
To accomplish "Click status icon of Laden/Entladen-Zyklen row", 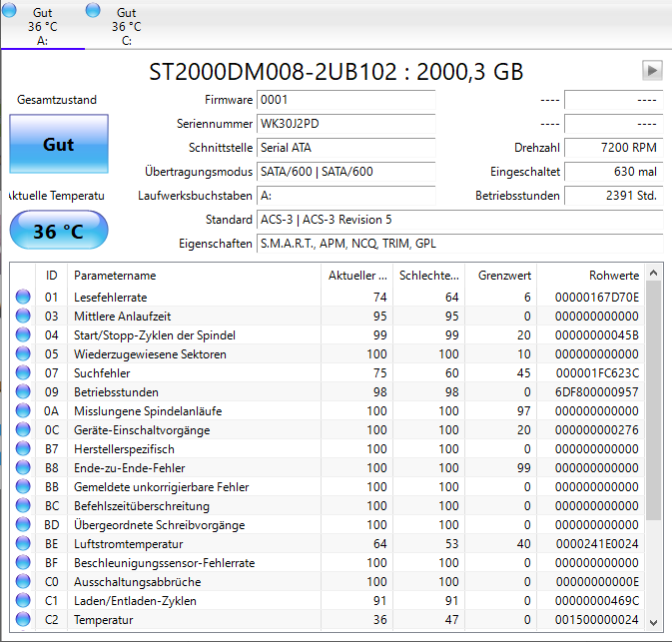I will 23,600.
